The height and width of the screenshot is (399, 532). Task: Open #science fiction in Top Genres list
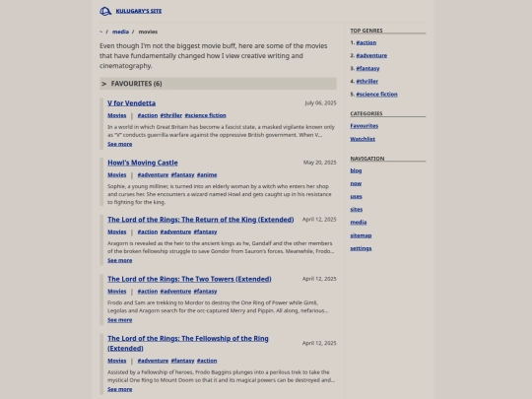pos(377,94)
